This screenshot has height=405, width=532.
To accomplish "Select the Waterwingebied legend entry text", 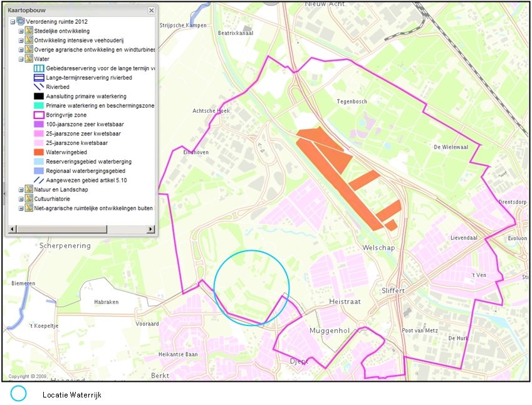I will tap(65, 152).
